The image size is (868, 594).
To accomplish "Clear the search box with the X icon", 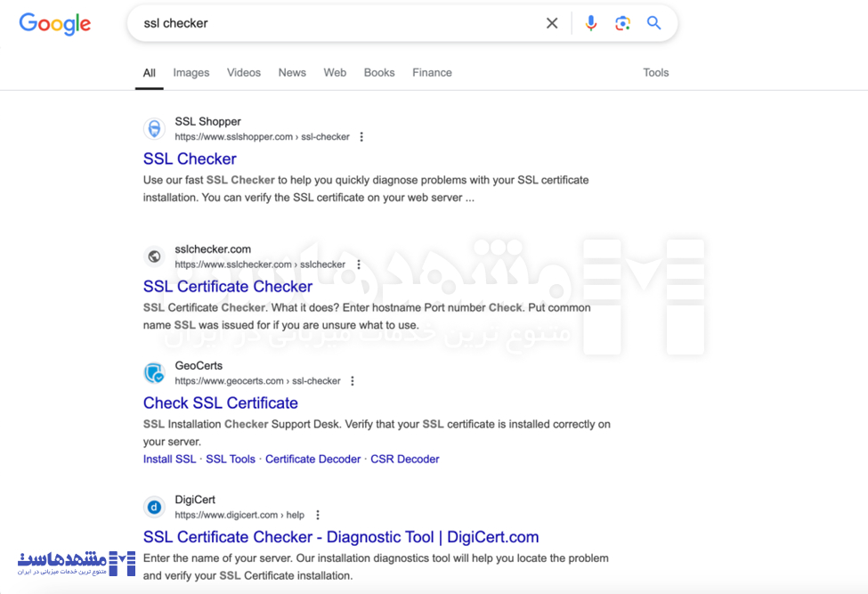I will coord(552,23).
